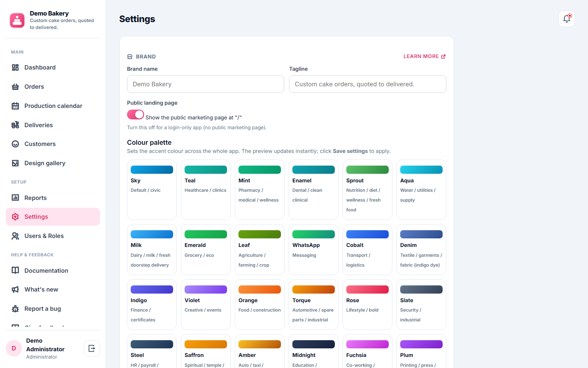Open What's new page
Image resolution: width=588 pixels, height=368 pixels.
click(53, 289)
